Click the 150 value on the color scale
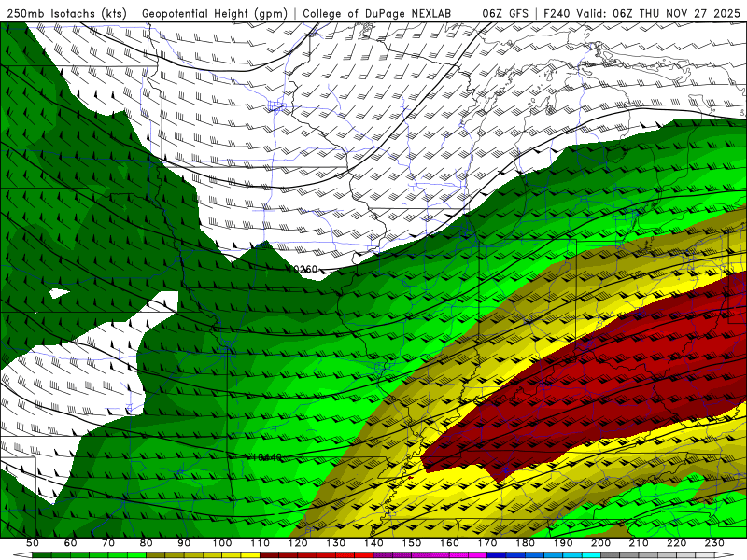The image size is (747, 560). [412, 543]
